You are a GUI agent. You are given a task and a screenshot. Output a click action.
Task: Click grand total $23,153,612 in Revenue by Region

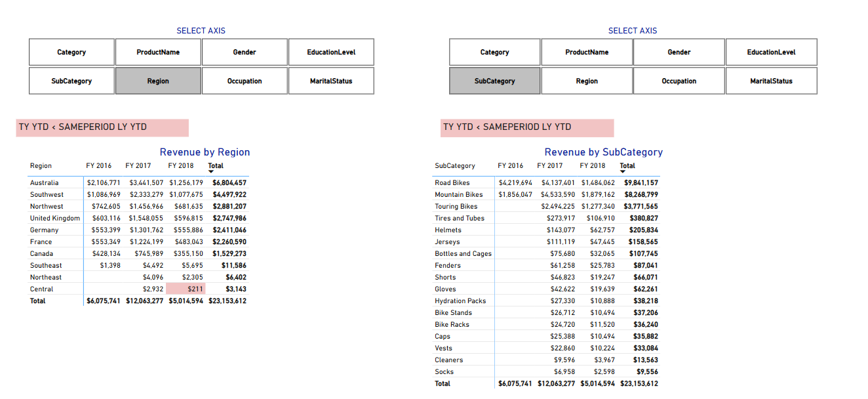(x=227, y=301)
